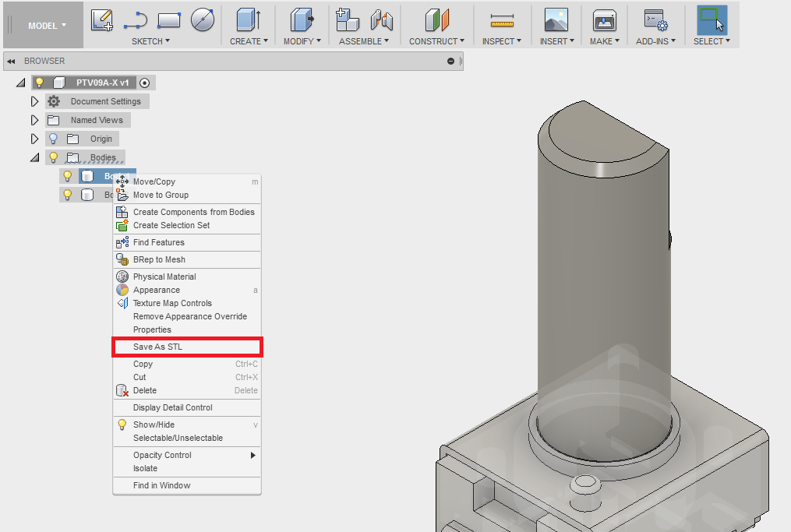791x532 pixels.
Task: Toggle visibility of the PTV09A-X v1 component
Action: [x=40, y=82]
